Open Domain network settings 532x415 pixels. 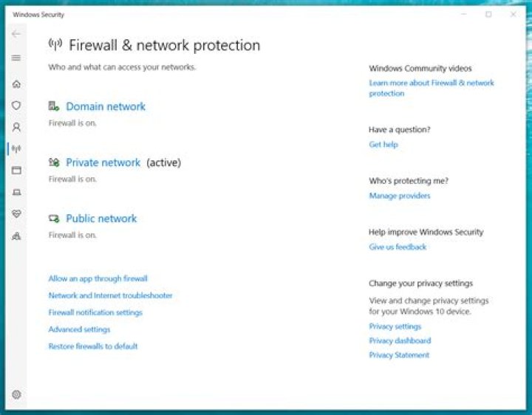(106, 106)
